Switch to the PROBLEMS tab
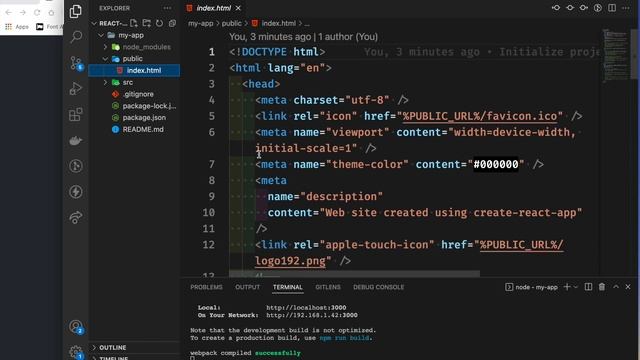640x360 pixels. pyautogui.click(x=206, y=287)
